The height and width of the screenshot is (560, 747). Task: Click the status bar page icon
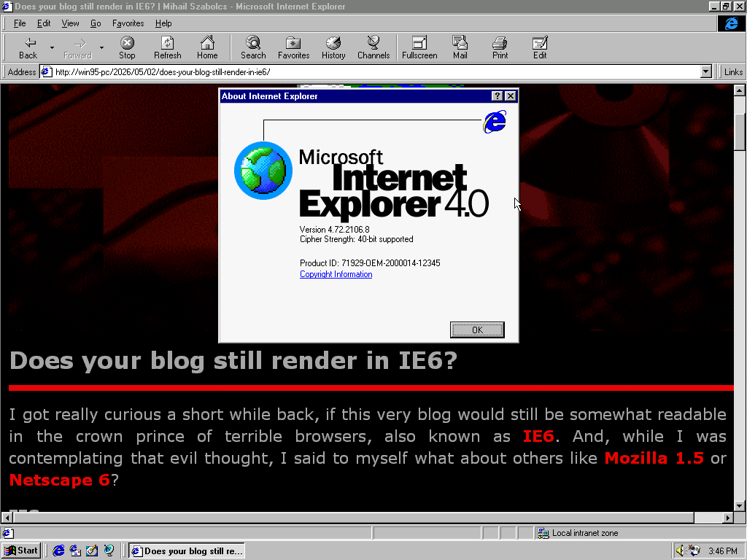pyautogui.click(x=8, y=533)
